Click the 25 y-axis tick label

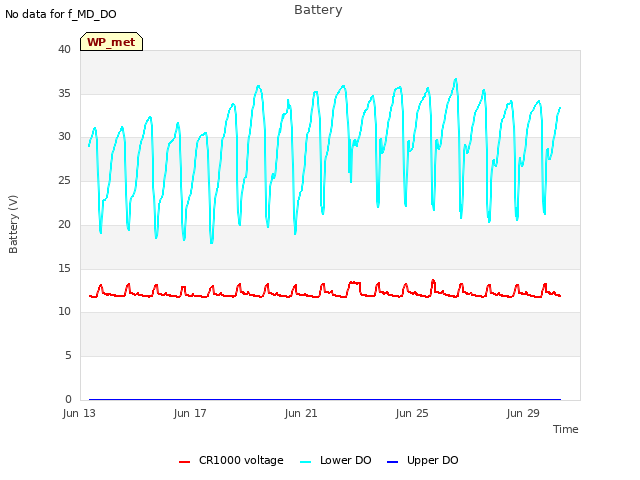[x=64, y=180]
